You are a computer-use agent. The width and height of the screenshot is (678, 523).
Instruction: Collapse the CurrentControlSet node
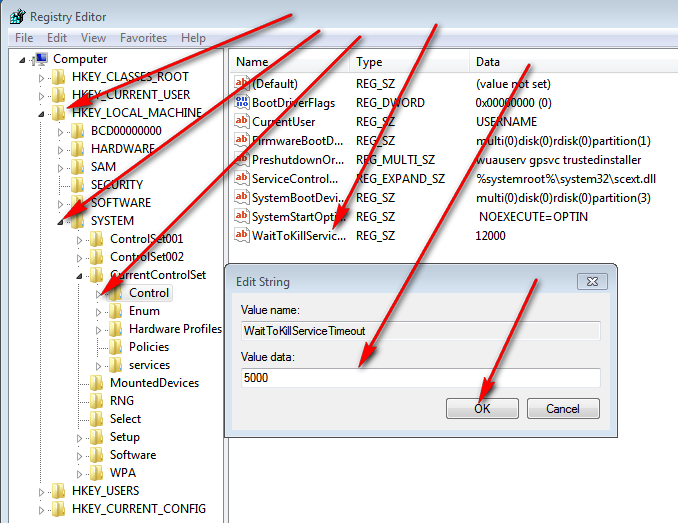tap(79, 276)
